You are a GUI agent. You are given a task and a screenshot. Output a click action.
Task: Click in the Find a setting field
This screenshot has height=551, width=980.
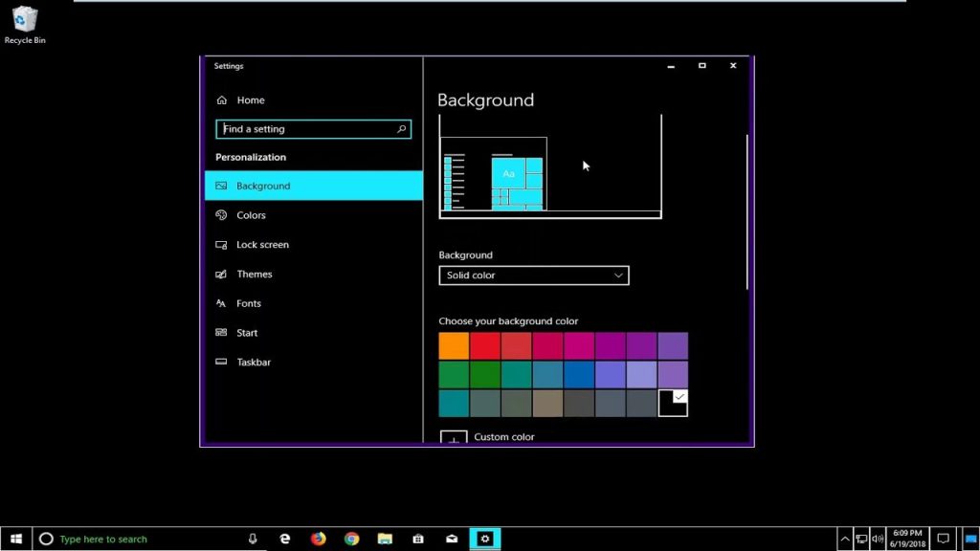tap(313, 129)
